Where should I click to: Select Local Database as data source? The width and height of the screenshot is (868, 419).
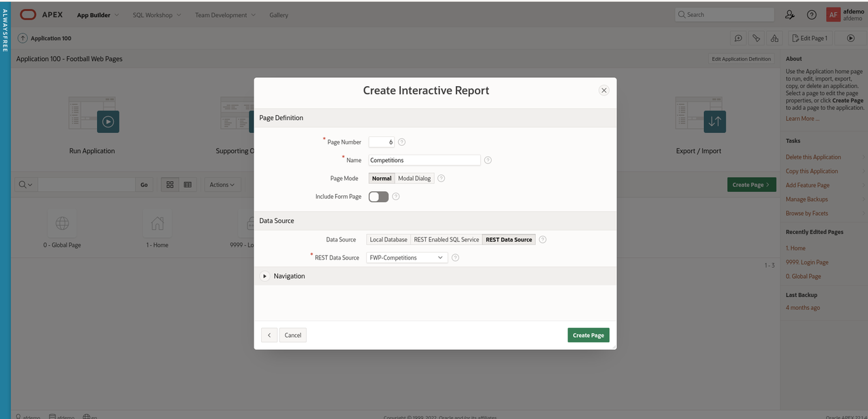point(389,239)
